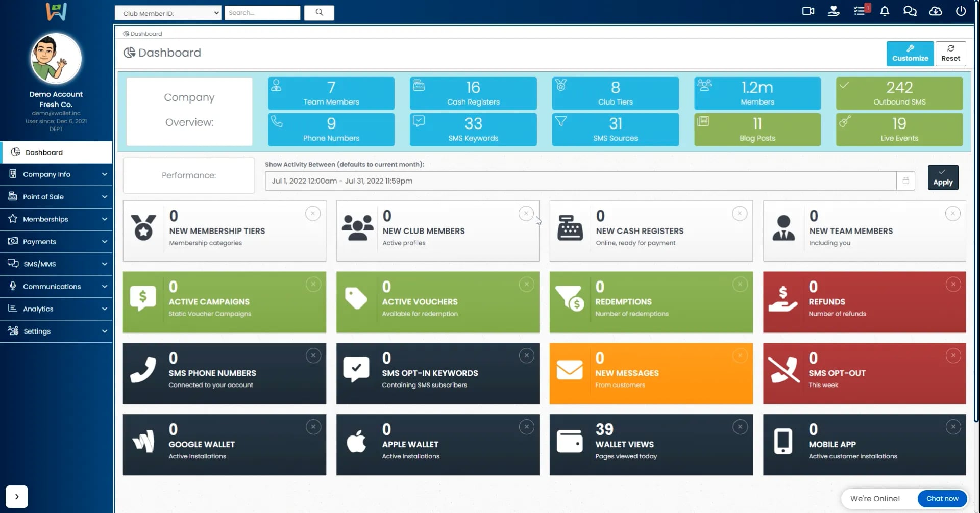Remove the Redemptions card

(740, 284)
